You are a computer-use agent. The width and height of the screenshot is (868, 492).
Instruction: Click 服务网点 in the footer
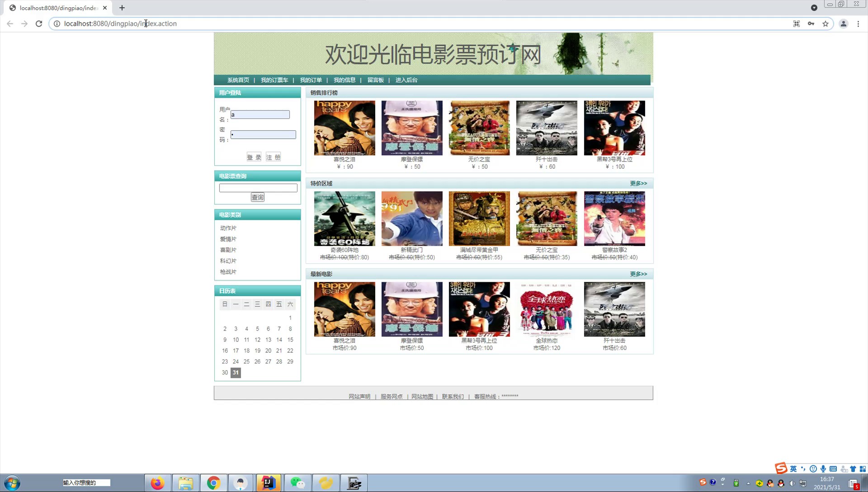coord(392,397)
